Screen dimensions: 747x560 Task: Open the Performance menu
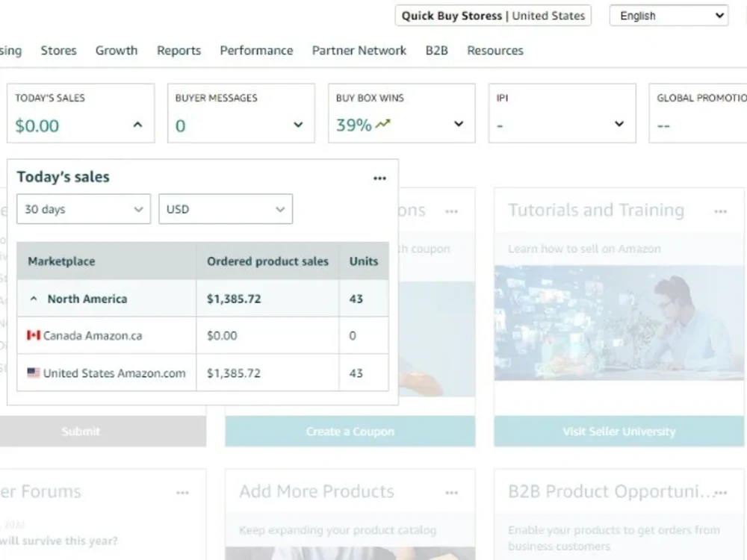pos(256,51)
